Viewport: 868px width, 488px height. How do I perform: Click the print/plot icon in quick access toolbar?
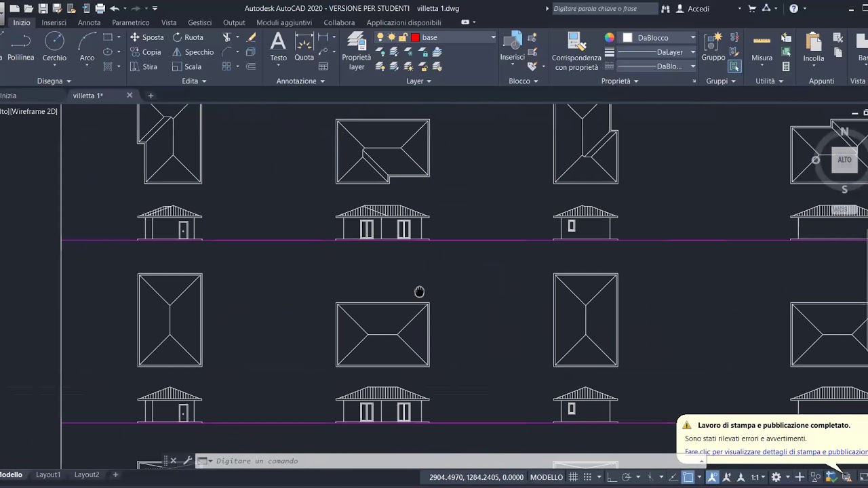coord(100,9)
